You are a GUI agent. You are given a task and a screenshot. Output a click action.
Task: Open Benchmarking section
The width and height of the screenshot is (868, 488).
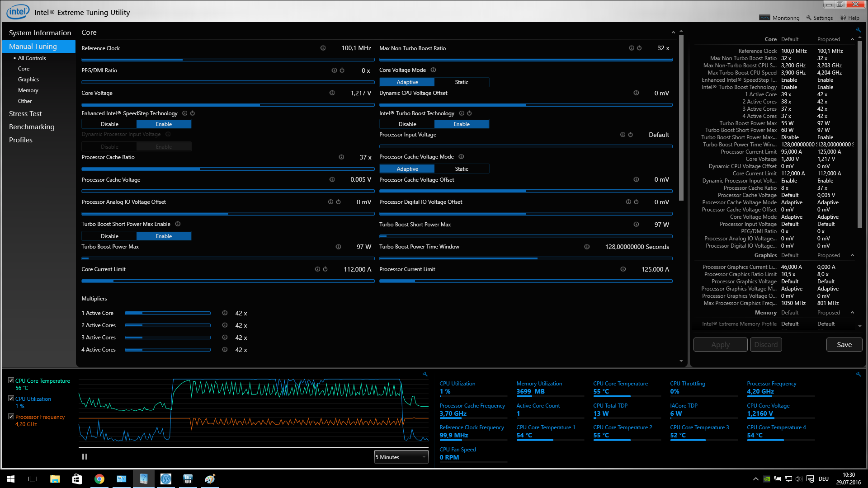pos(32,127)
